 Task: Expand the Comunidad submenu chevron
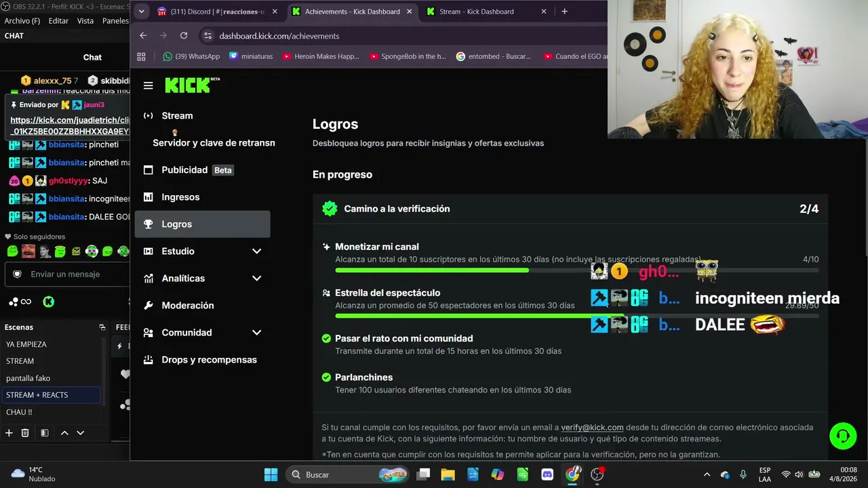(x=257, y=333)
